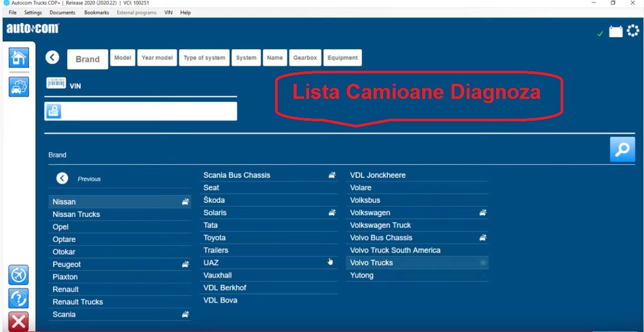Click the car icon beside Nissan
Viewport: 644px width, 332px height.
[x=185, y=202]
